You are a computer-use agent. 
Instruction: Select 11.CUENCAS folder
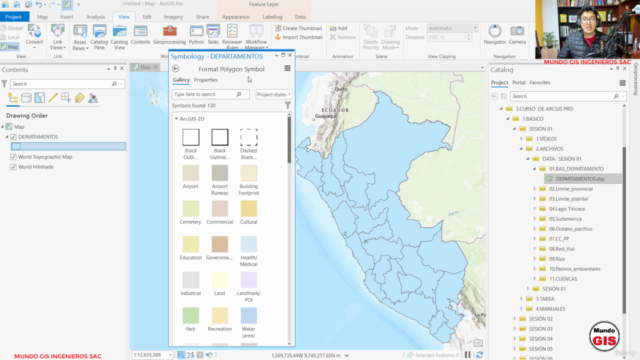pyautogui.click(x=563, y=279)
